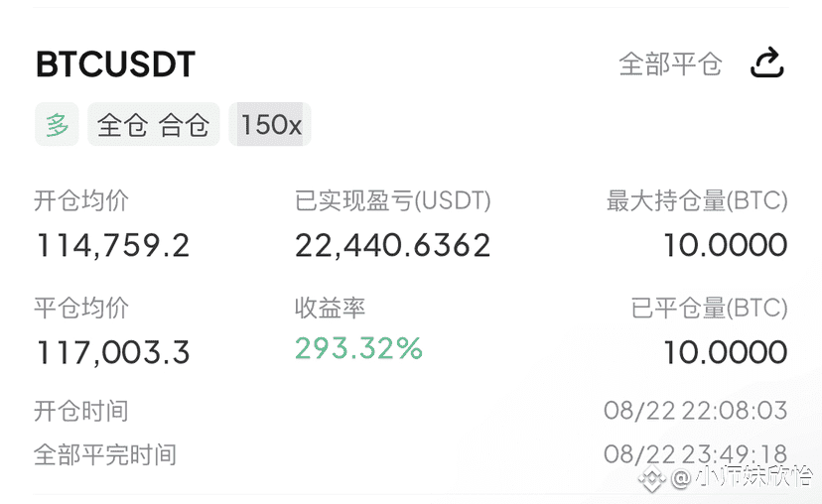The height and width of the screenshot is (504, 822).
Task: Tap the green 多 long badge
Action: (57, 124)
